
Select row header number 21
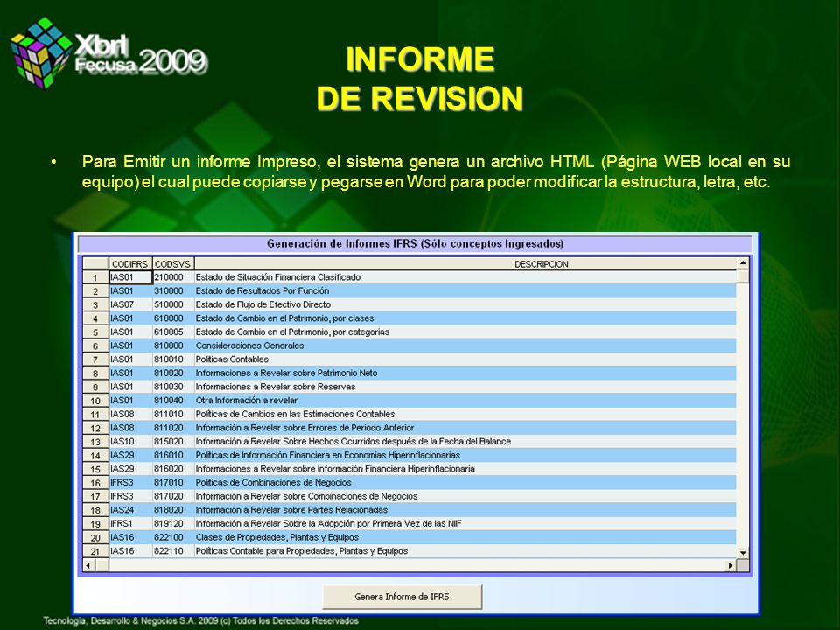[x=95, y=551]
